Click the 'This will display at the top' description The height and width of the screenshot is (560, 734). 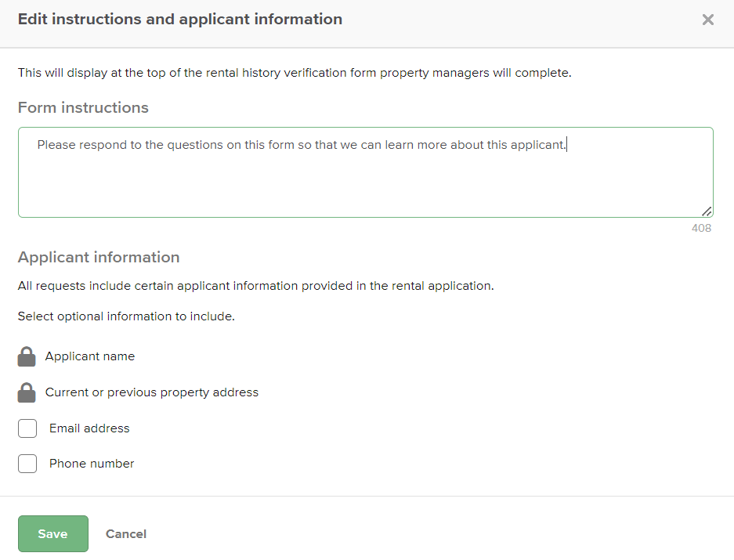[295, 74]
